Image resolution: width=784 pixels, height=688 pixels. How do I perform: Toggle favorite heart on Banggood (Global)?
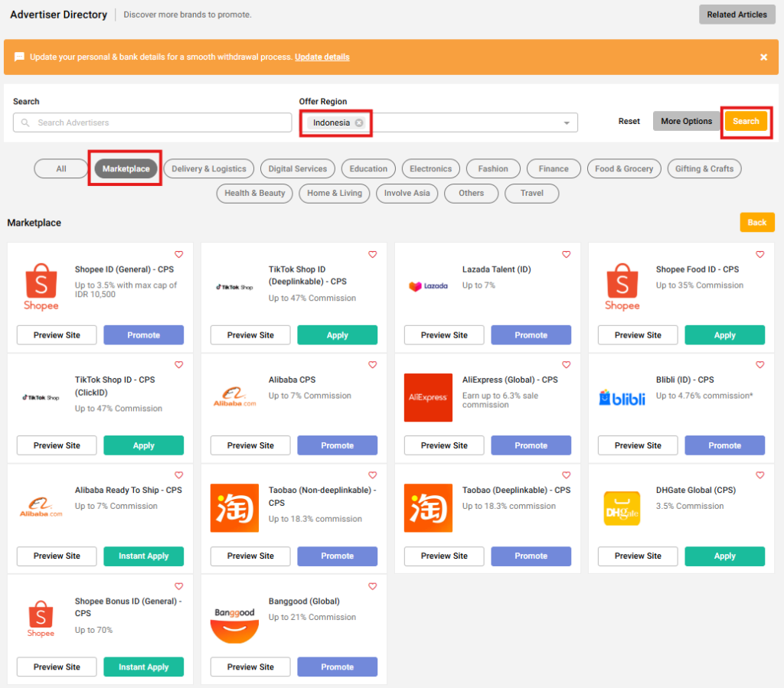(x=373, y=586)
